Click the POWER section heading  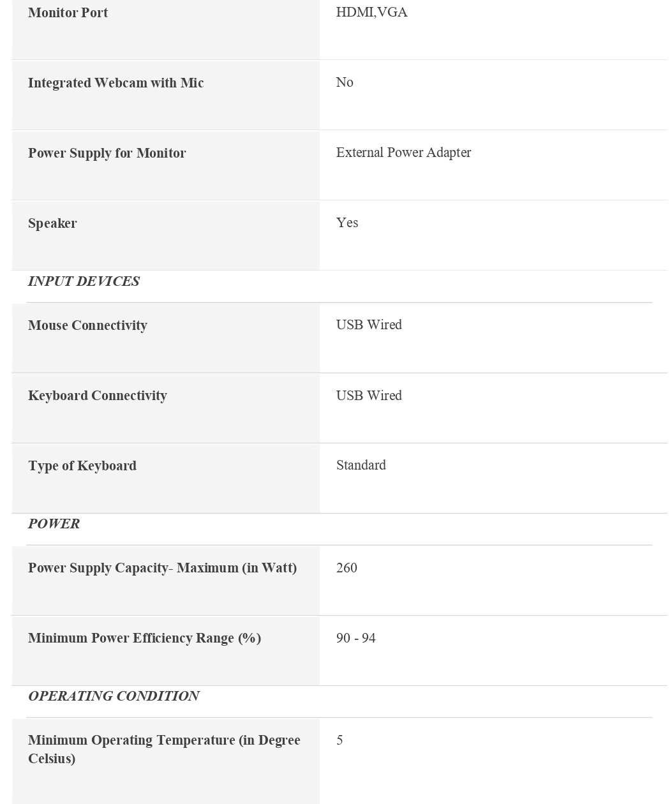[x=54, y=524]
